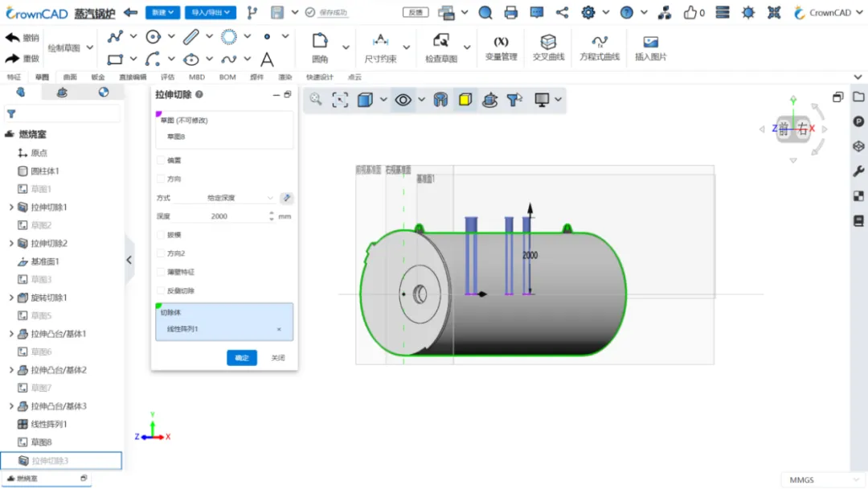Click the thumbs-up like icon
868x489 pixels.
pyautogui.click(x=690, y=12)
